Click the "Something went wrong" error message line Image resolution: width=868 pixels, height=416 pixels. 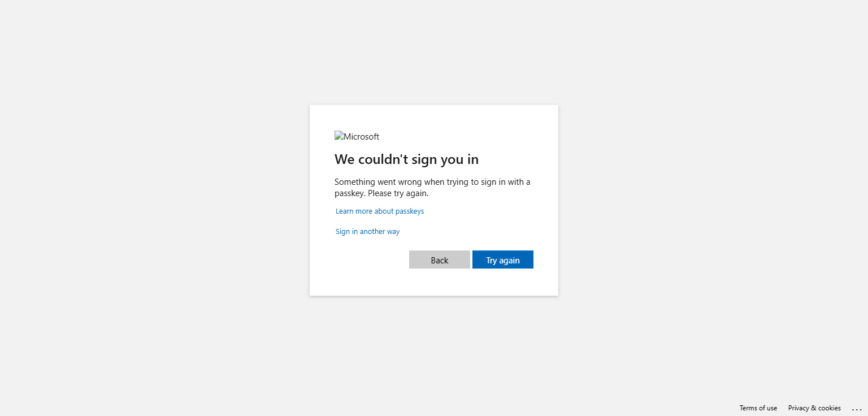coord(432,182)
